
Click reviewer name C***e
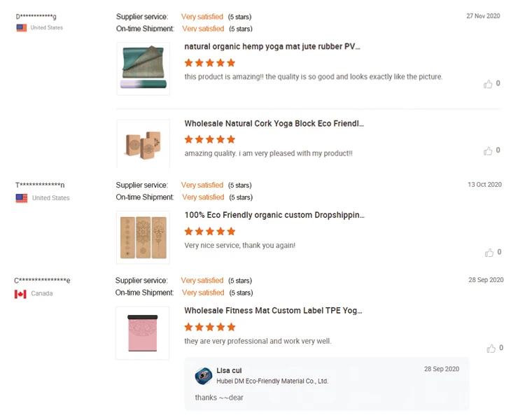[x=42, y=281]
